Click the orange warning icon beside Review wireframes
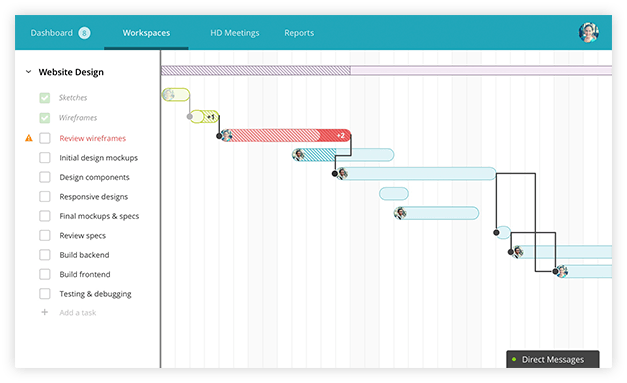 pyautogui.click(x=29, y=138)
